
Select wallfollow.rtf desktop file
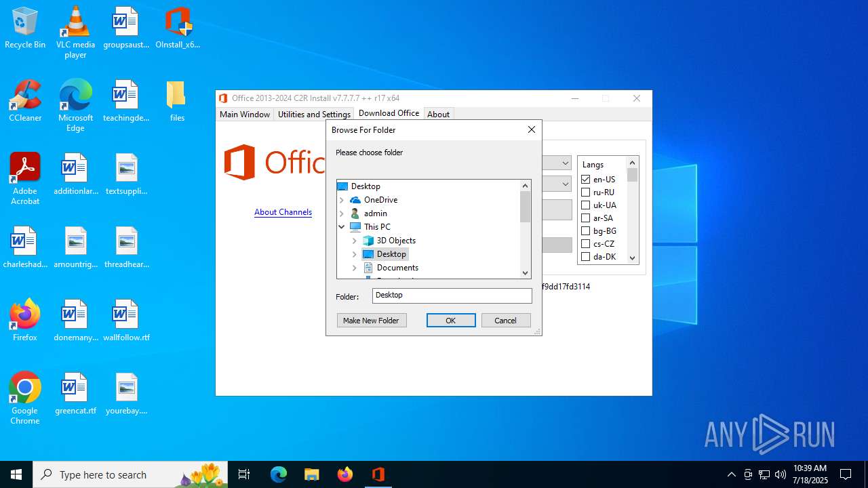(x=126, y=321)
